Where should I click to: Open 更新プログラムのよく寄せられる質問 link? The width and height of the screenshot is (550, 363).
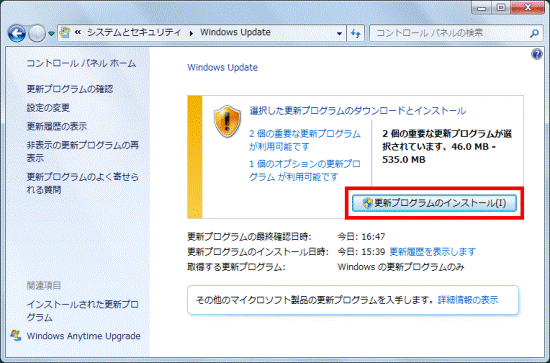[83, 183]
